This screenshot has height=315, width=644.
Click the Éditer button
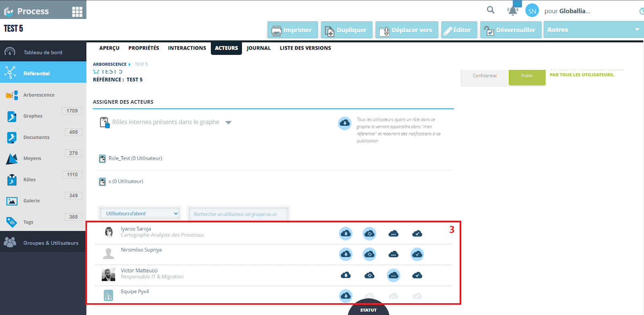[459, 30]
